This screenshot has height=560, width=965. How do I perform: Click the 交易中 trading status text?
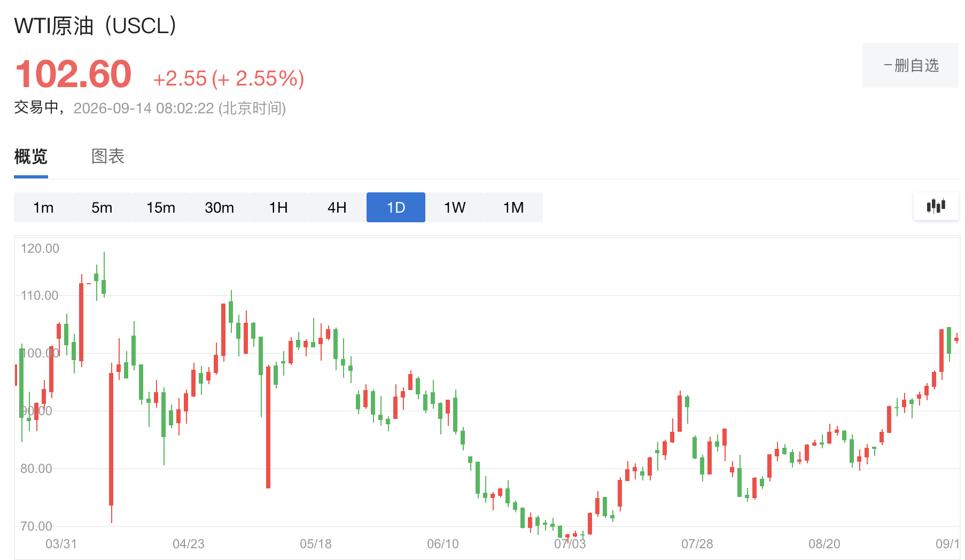click(36, 107)
